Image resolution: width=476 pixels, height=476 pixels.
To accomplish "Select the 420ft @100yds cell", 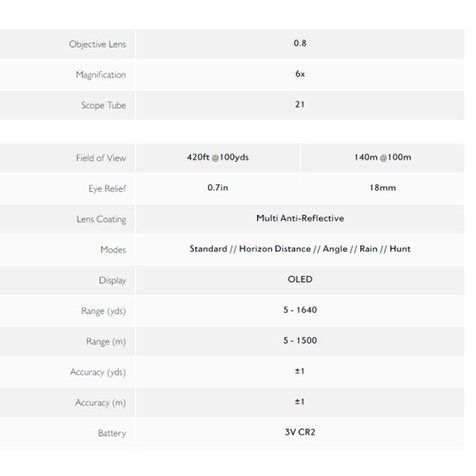I will click(x=217, y=157).
